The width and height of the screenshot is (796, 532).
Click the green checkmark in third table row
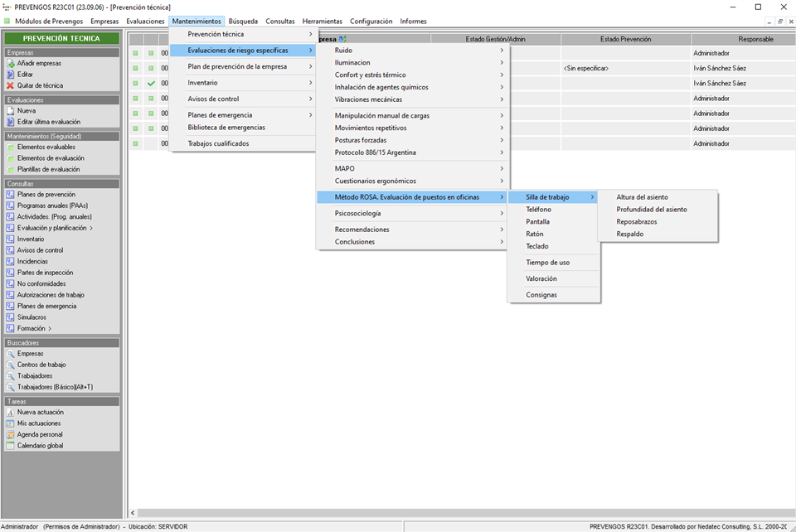tap(151, 84)
